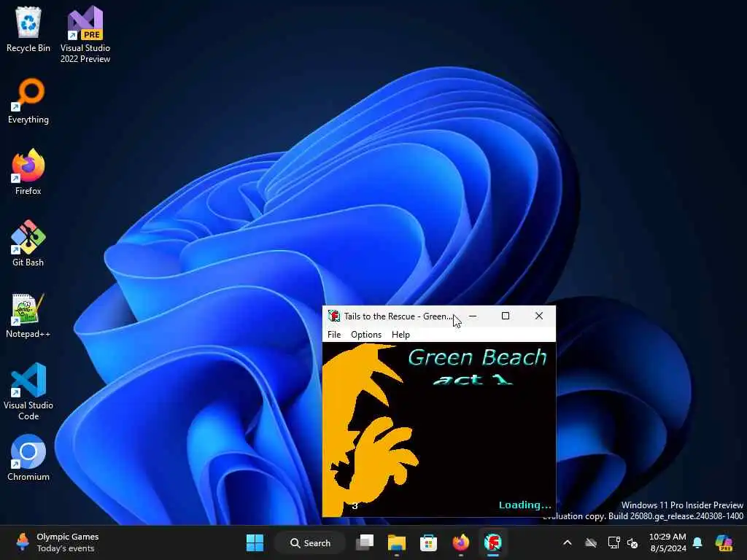This screenshot has height=560, width=747.
Task: Open the Copilot Preview taskbar icon
Action: pos(724,542)
